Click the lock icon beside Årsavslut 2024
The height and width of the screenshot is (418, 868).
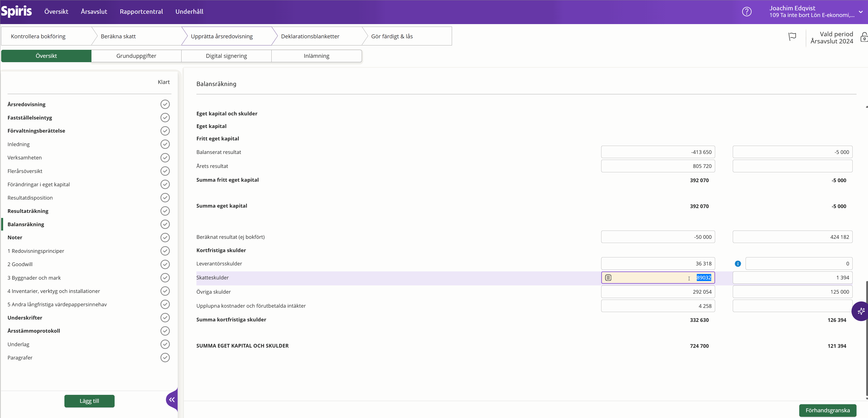[x=864, y=37]
